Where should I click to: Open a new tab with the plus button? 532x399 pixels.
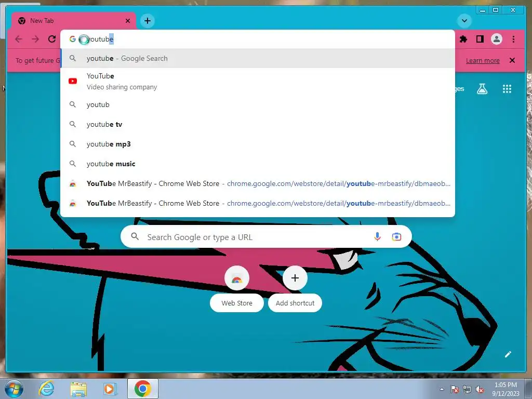click(x=147, y=21)
